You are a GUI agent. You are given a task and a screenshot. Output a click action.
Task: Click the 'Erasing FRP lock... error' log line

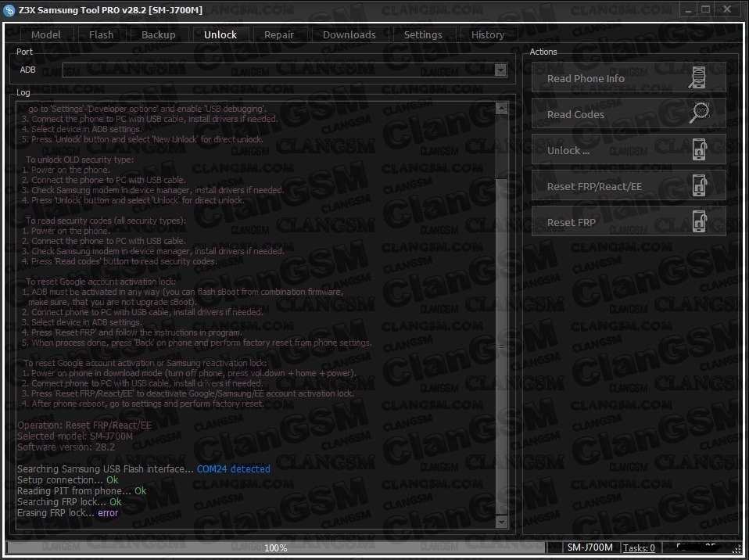coord(67,513)
